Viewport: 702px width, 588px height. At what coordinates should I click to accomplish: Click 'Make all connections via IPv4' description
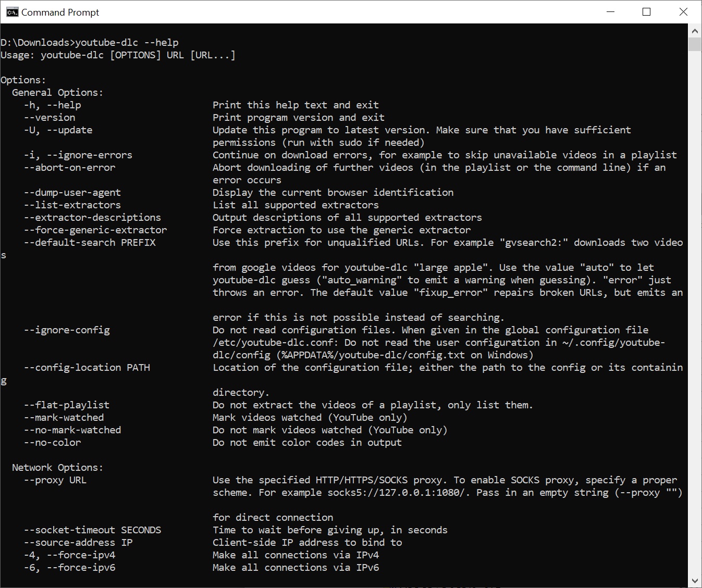coord(296,555)
